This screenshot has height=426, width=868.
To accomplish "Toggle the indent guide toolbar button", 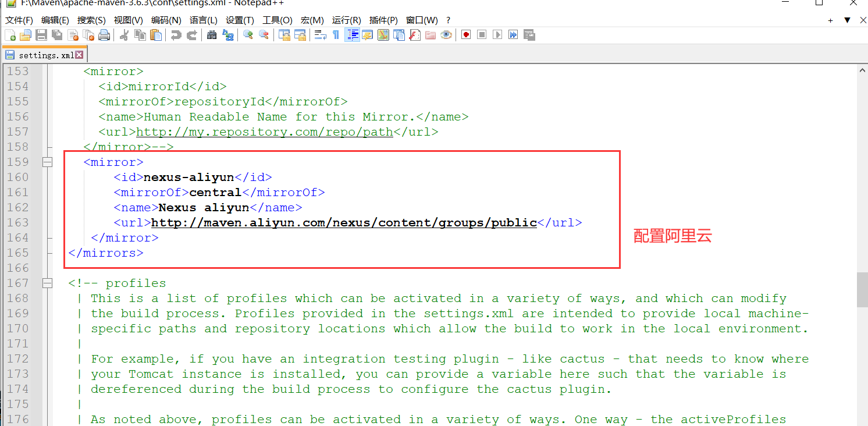I will 352,35.
